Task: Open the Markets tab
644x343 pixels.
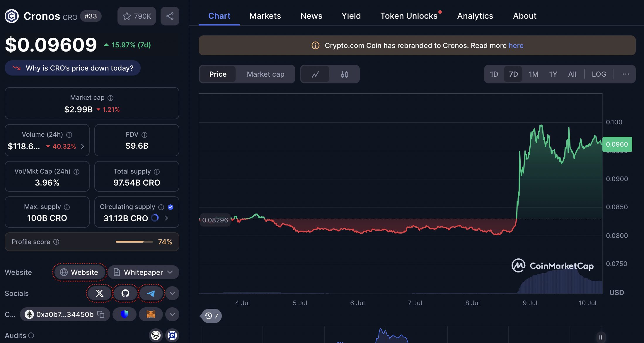Action: tap(265, 16)
